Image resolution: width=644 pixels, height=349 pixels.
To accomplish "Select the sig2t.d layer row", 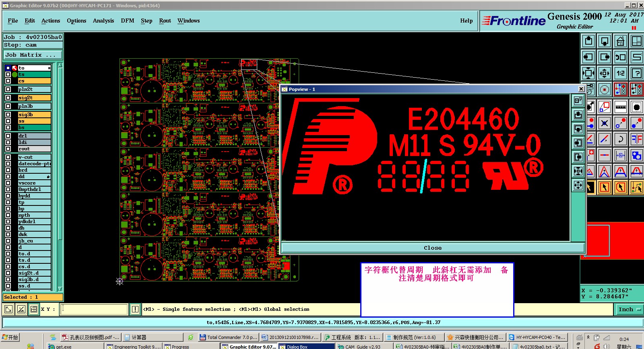I will [x=35, y=273].
